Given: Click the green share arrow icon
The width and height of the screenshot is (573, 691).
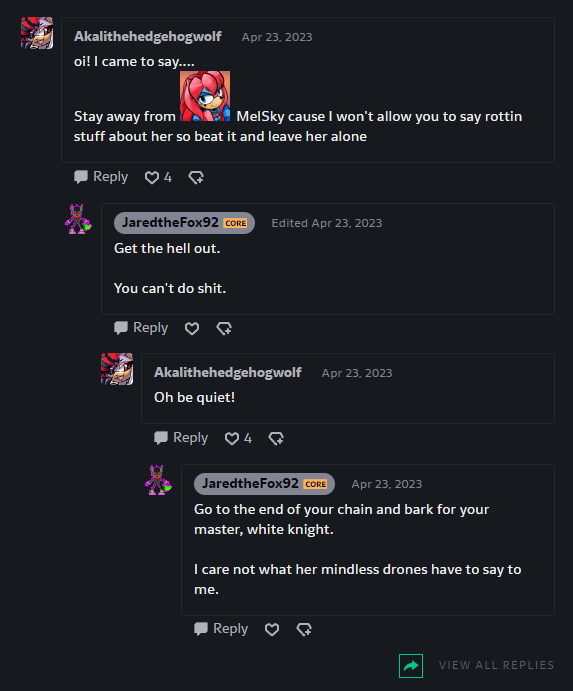Looking at the screenshot, I should 411,666.
